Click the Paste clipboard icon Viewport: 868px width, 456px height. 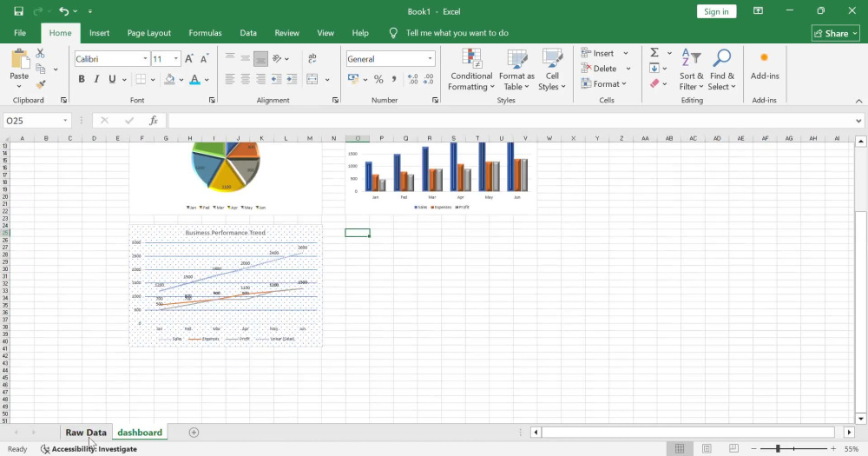click(x=19, y=60)
